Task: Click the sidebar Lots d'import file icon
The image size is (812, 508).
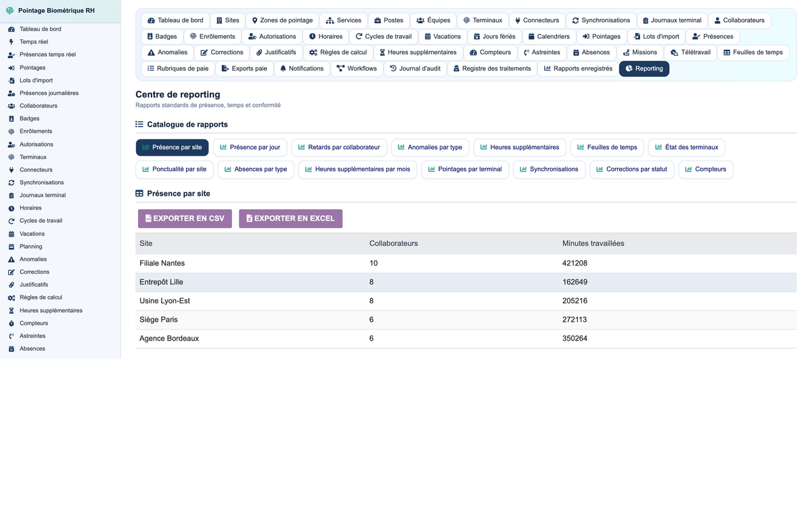Action: (x=12, y=81)
